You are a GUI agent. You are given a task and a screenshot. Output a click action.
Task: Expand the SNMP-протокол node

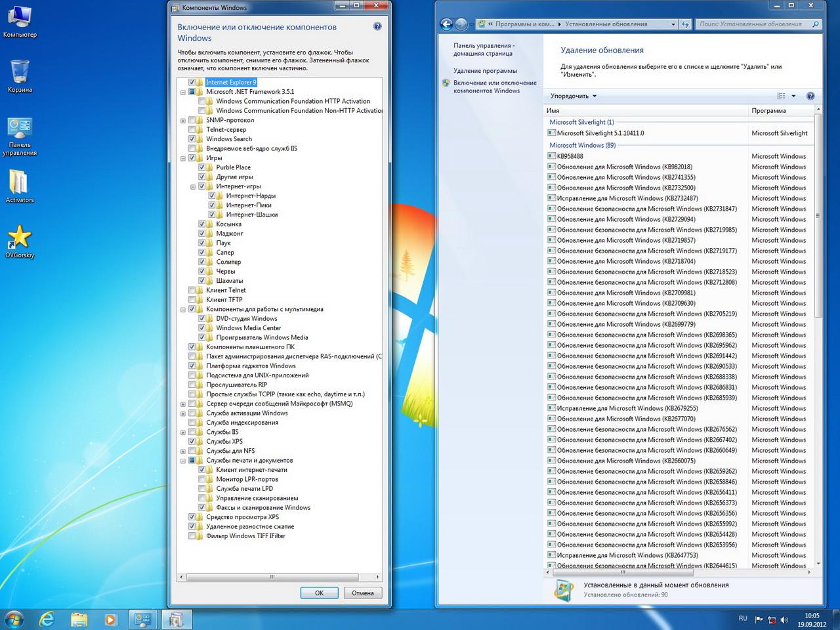coord(183,121)
